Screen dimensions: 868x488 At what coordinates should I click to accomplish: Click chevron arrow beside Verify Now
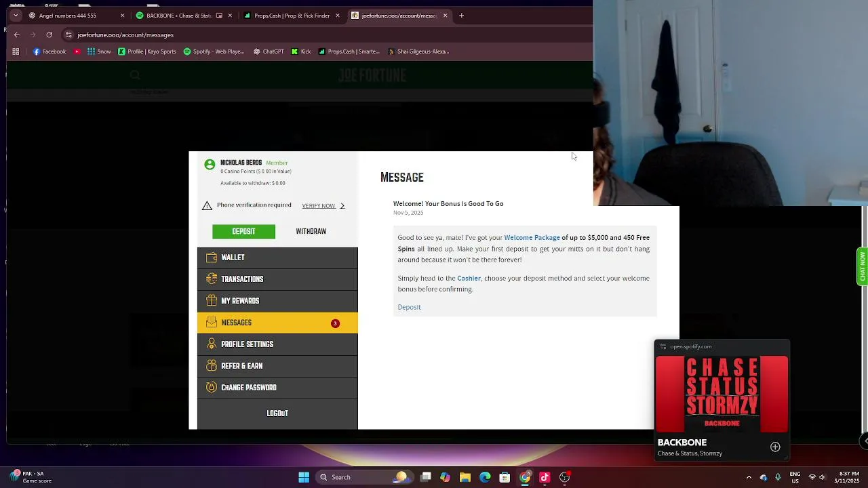click(x=342, y=205)
